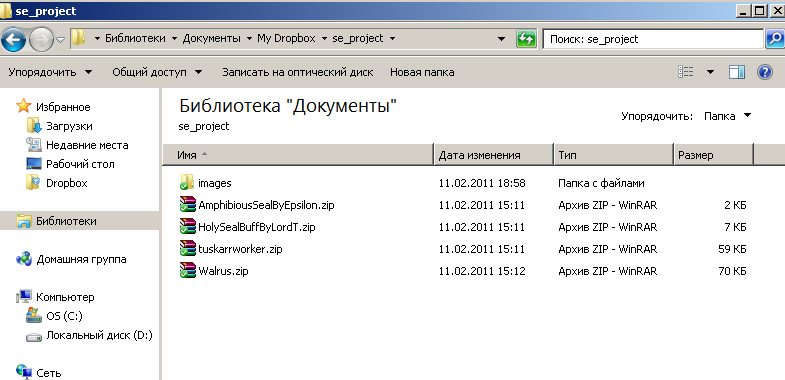This screenshot has height=380, width=785.
Task: Select tuskarrworker.zip
Action: [240, 249]
